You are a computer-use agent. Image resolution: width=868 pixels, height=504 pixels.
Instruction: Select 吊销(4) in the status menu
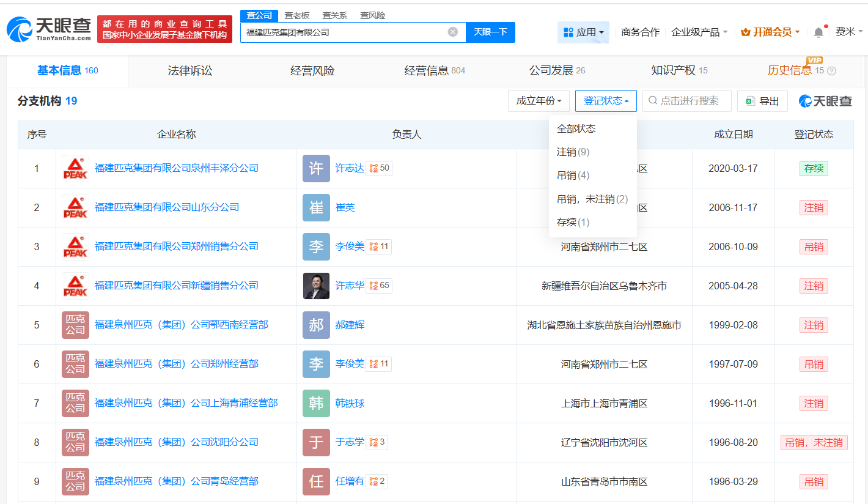(573, 175)
